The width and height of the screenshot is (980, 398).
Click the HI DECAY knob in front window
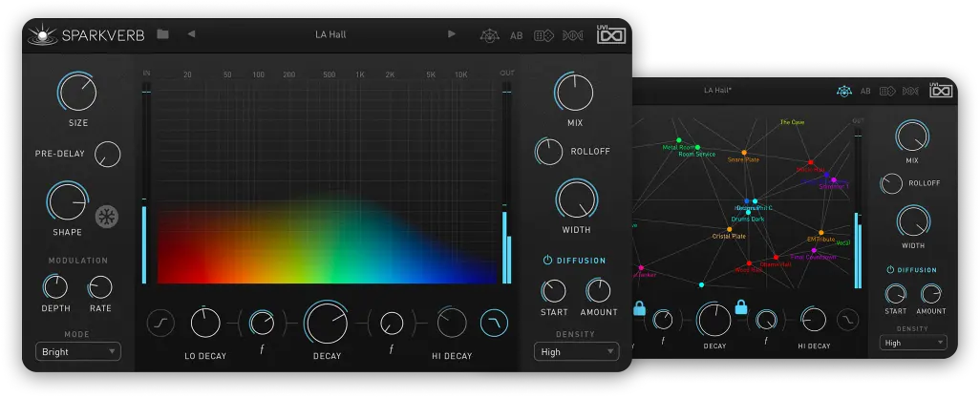(x=451, y=323)
